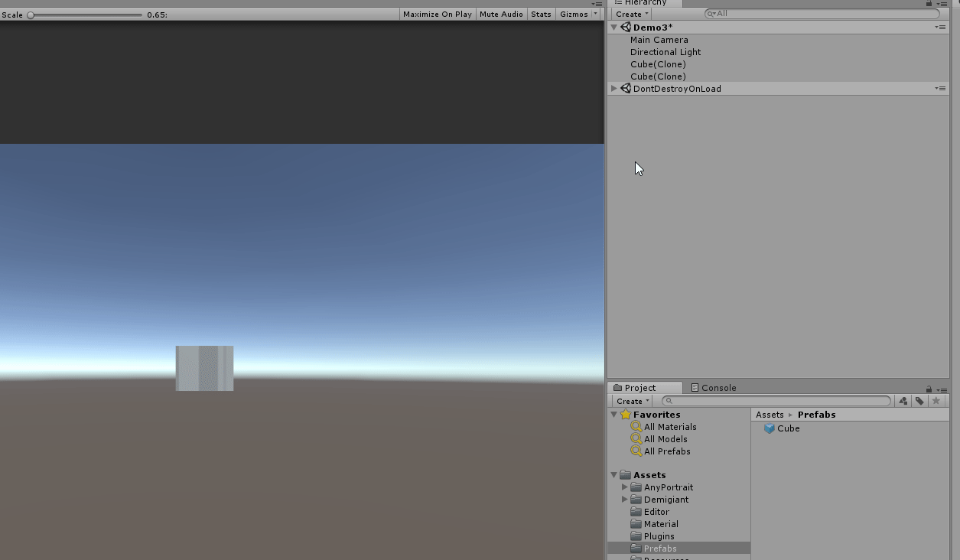Image resolution: width=960 pixels, height=560 pixels.
Task: Toggle the Stats overlay
Action: [x=541, y=14]
